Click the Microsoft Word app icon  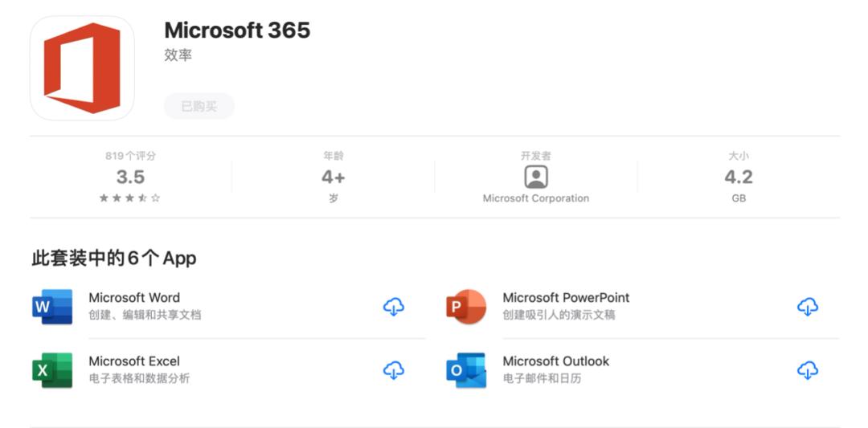pos(52,307)
